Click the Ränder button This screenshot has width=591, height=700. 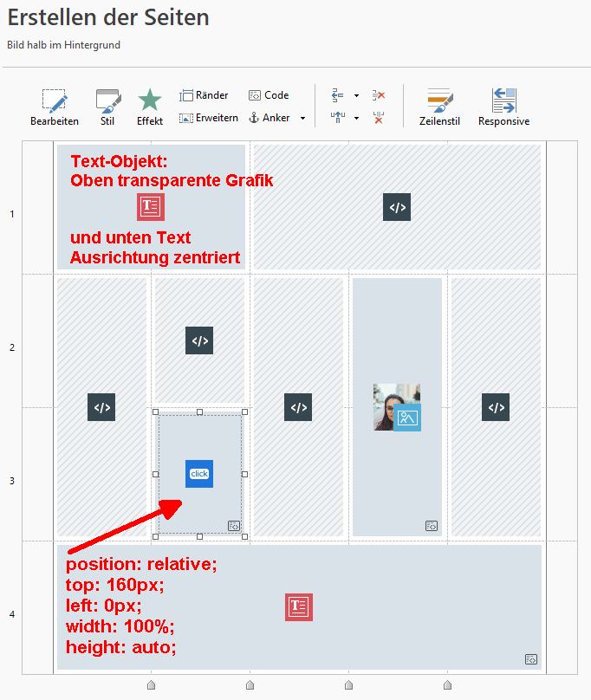(x=204, y=95)
